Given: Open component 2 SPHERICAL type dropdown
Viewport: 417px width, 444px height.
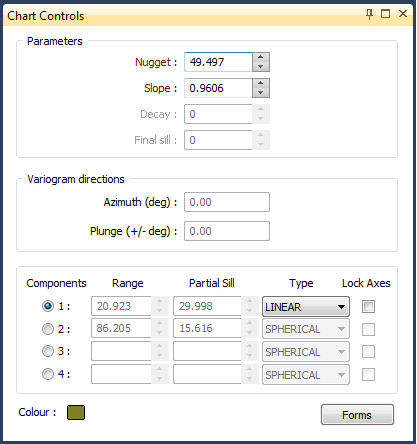Looking at the screenshot, I should pyautogui.click(x=306, y=329).
